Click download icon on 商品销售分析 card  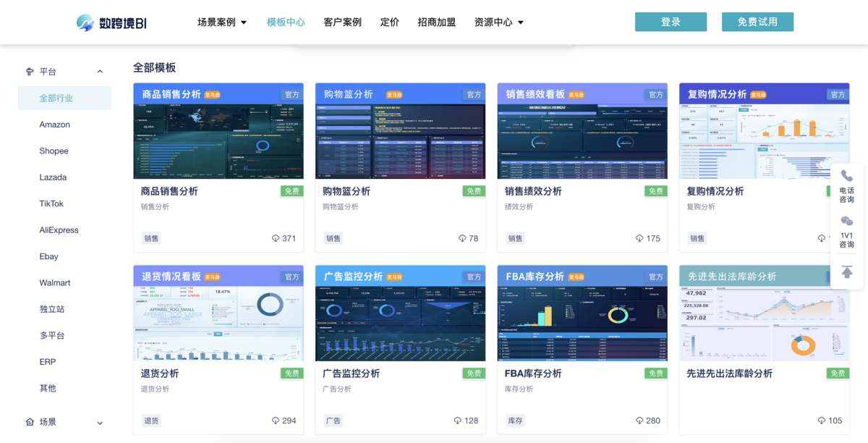pos(276,238)
